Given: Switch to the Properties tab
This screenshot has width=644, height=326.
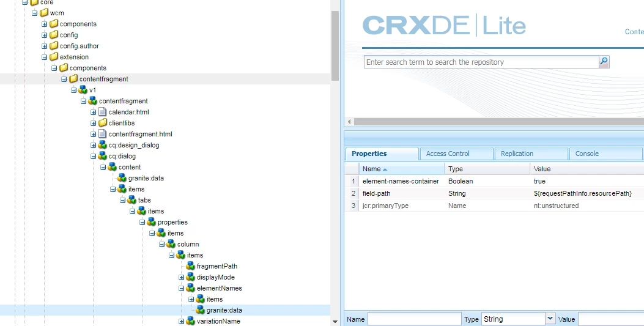Looking at the screenshot, I should (x=382, y=154).
